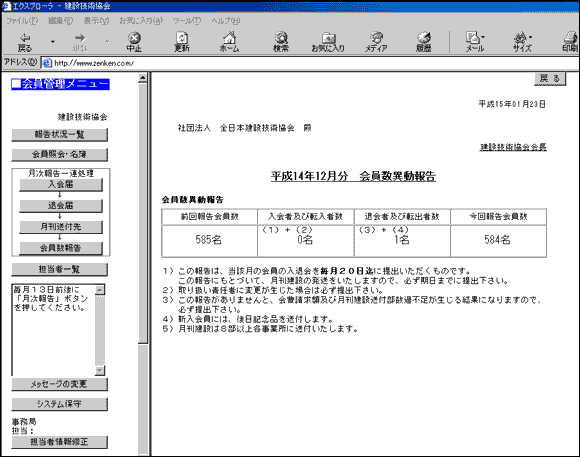Viewport: 580px width, 457px height.
Task: Click the 584名 table cell
Action: [498, 241]
